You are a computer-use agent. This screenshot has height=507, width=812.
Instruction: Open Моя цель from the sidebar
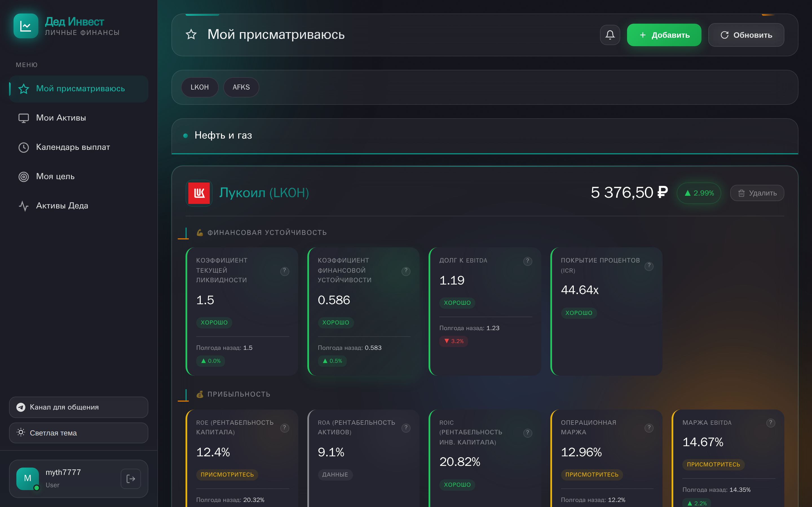click(x=55, y=176)
